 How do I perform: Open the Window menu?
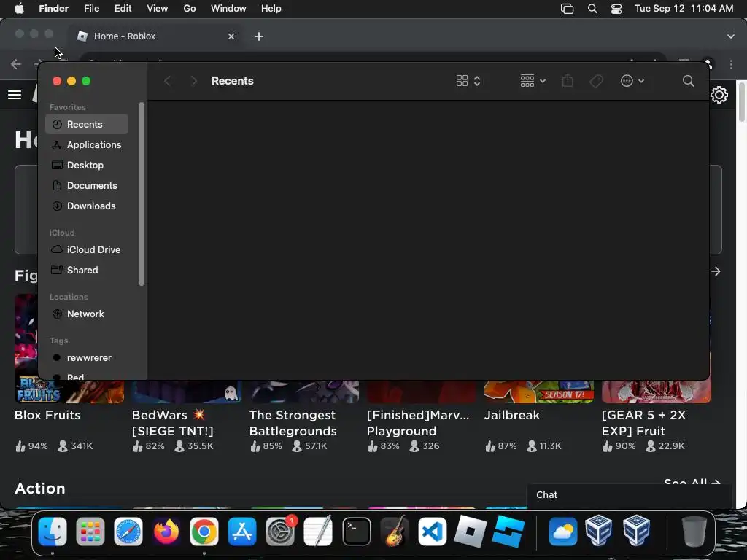tap(228, 9)
